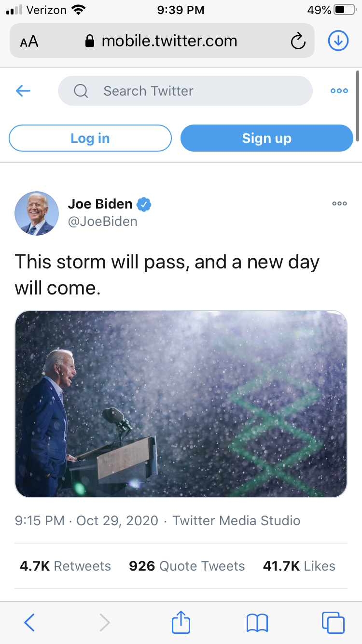Image resolution: width=362 pixels, height=644 pixels.
Task: View the 926 Quote Tweets
Action: coord(187,566)
